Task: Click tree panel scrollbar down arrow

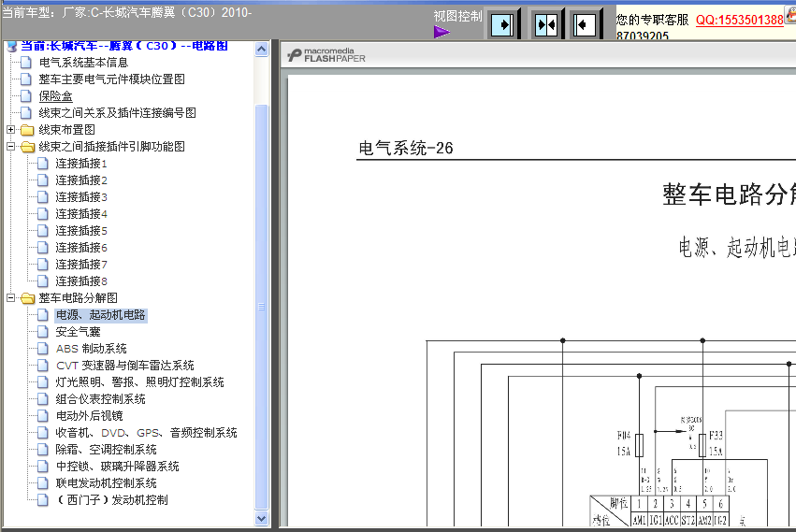Action: click(262, 518)
